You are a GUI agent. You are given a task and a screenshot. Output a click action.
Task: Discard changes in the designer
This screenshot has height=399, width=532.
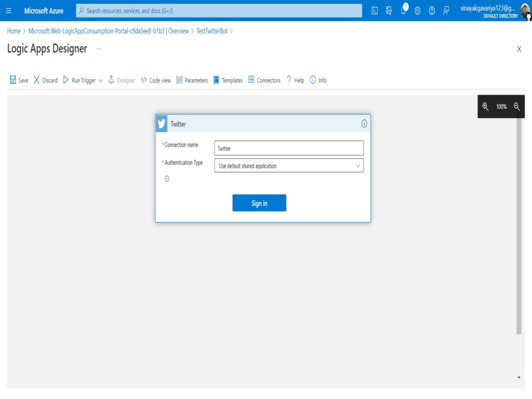45,80
